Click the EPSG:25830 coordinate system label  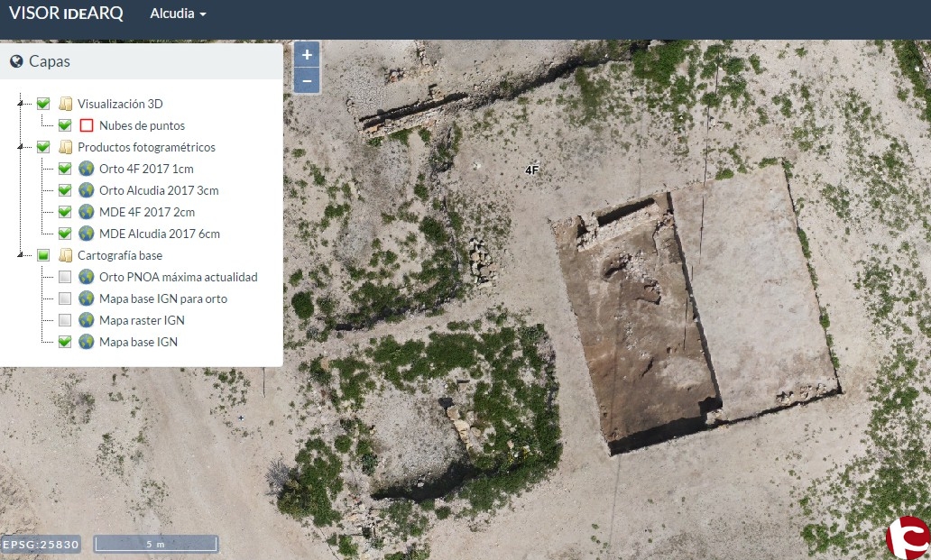coord(41,544)
